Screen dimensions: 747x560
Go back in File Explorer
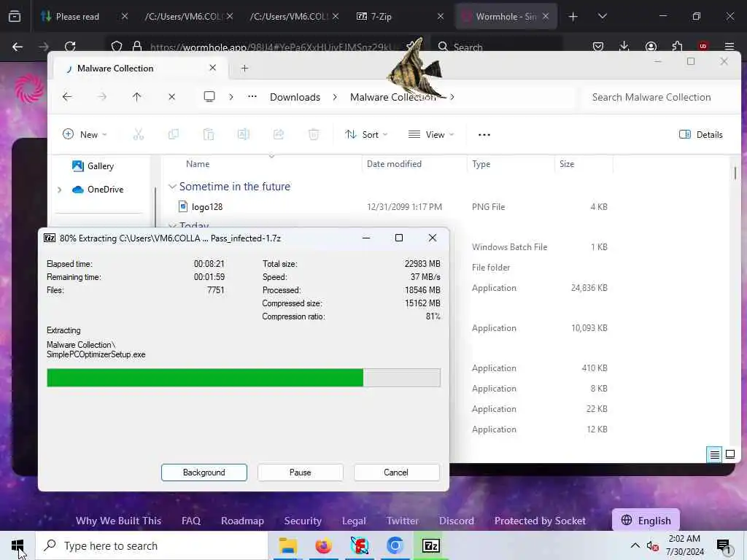tap(67, 97)
